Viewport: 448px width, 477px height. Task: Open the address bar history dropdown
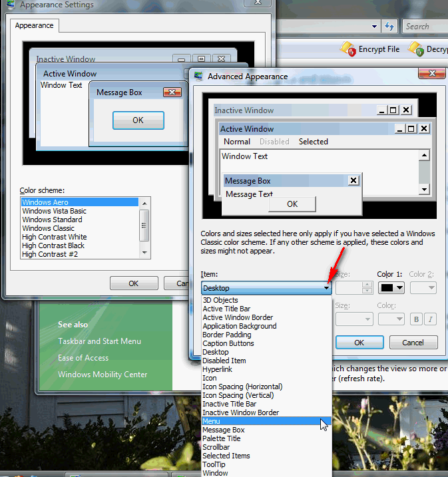point(374,27)
